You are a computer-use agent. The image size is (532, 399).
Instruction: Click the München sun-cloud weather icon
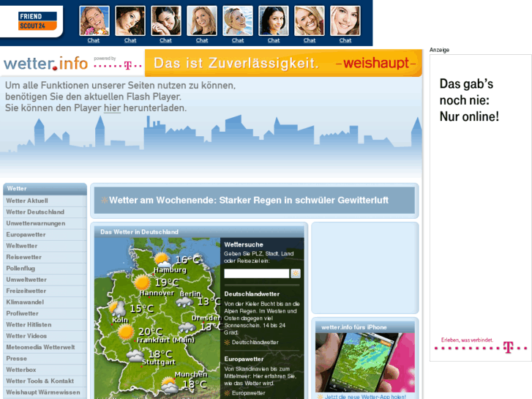169,385
